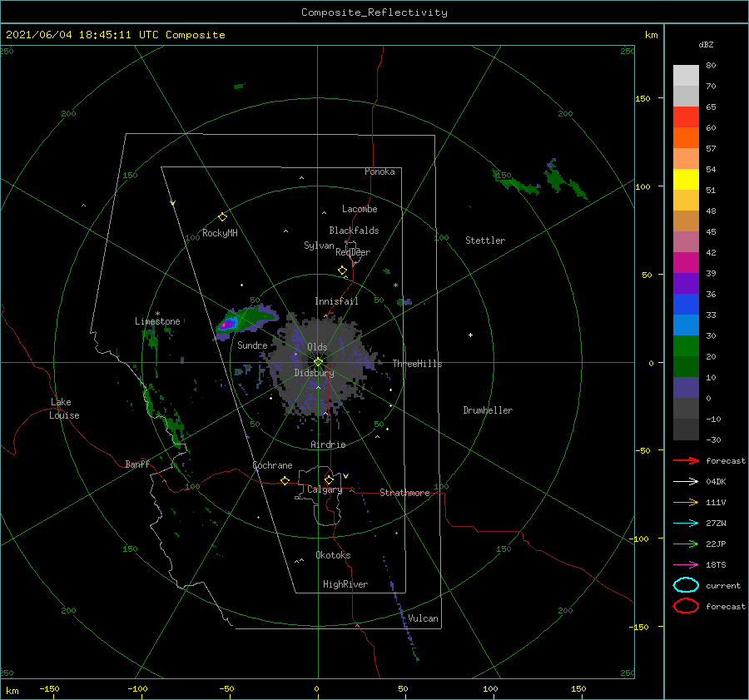Screen dimensions: 749x700
Task: Click the RedDeer label
Action: (x=353, y=252)
